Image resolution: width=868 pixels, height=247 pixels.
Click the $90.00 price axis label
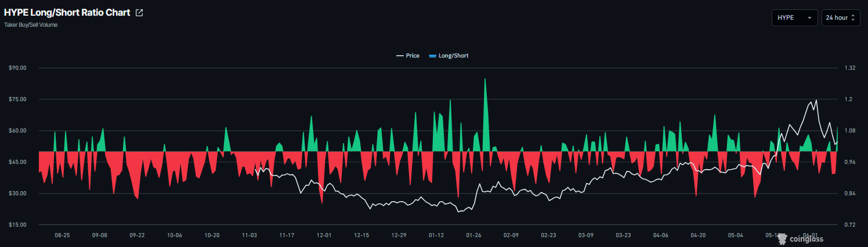pyautogui.click(x=18, y=68)
